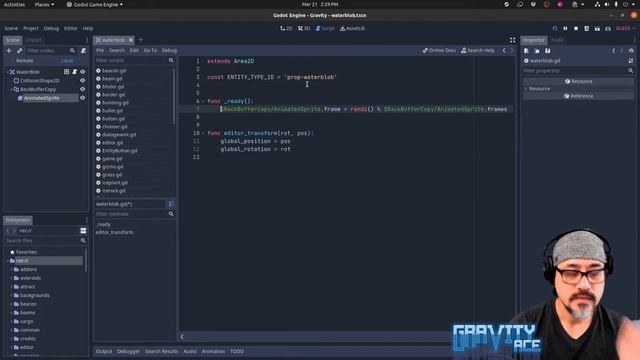Toggle visibility of CollisionShape2D node
The height and width of the screenshot is (360, 640).
point(82,80)
